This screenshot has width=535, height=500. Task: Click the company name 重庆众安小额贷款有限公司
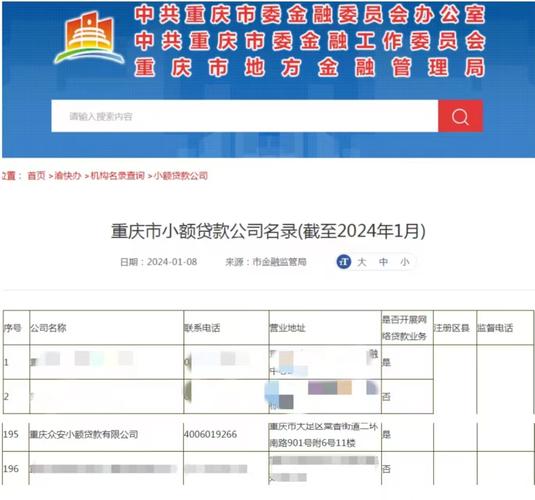pos(84,434)
